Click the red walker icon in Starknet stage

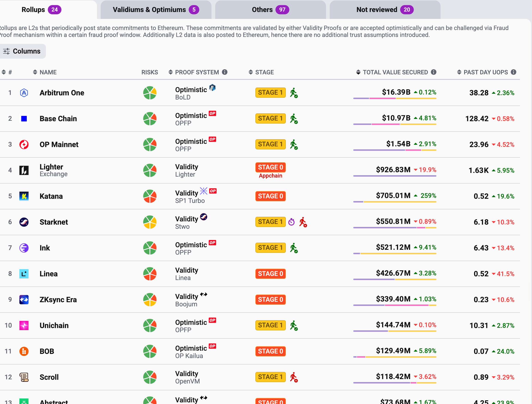(303, 222)
